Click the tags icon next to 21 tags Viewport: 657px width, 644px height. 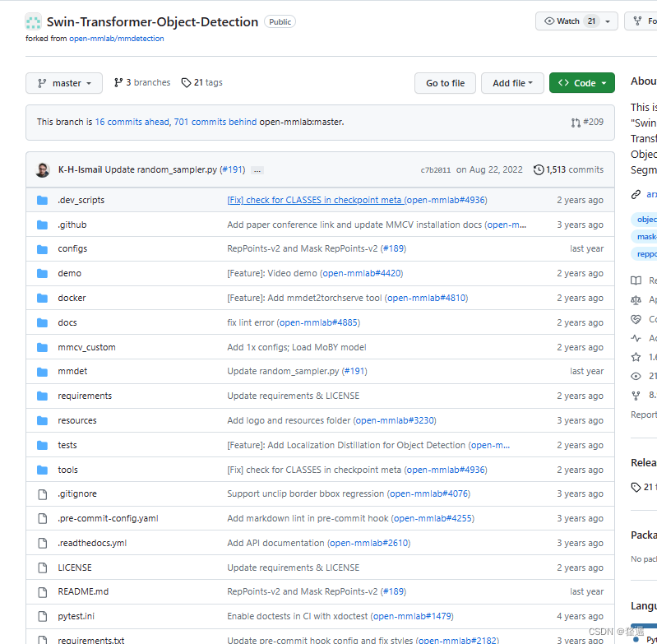click(186, 83)
